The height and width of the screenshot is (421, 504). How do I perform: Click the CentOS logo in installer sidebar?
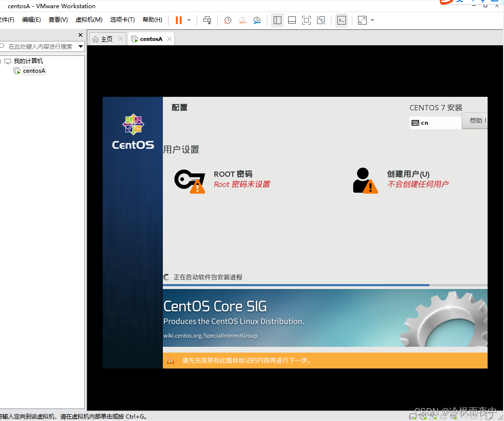133,132
